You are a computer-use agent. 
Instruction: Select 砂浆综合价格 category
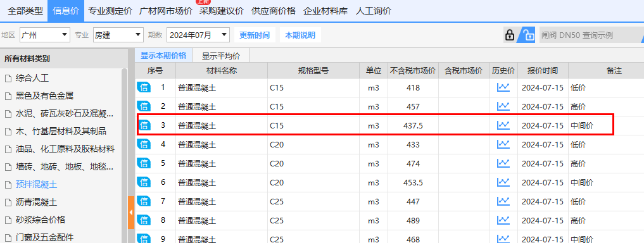[x=41, y=220]
